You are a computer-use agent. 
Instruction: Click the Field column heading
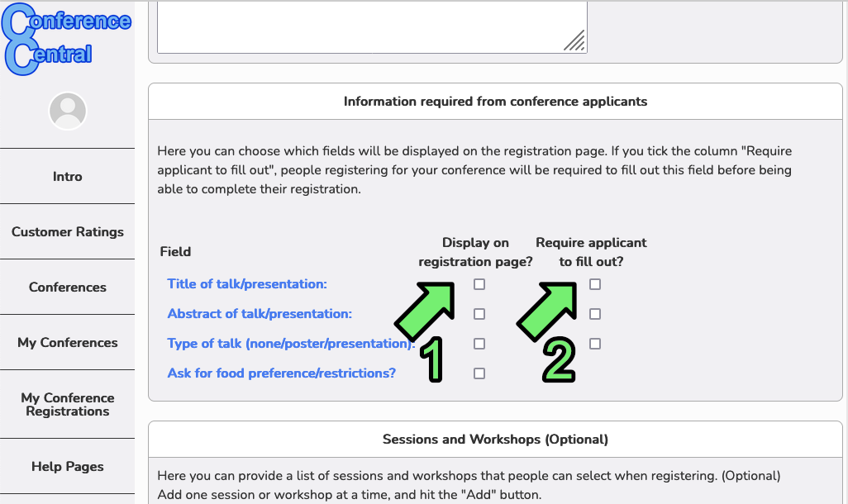pyautogui.click(x=175, y=251)
